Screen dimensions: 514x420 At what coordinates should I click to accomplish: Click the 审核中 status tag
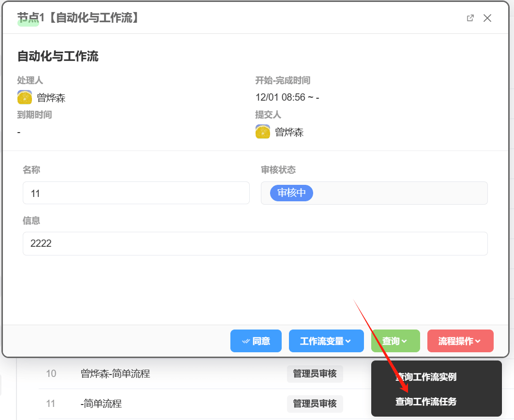291,193
